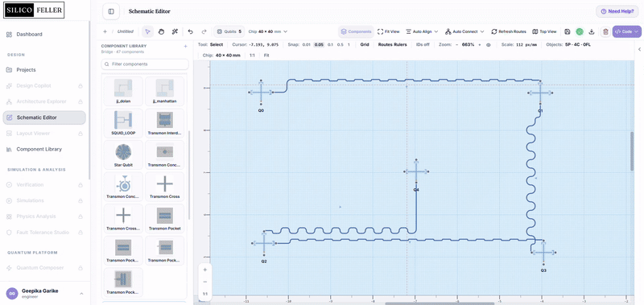
Task: Collapse right panel with chevron arrow
Action: 639,49
